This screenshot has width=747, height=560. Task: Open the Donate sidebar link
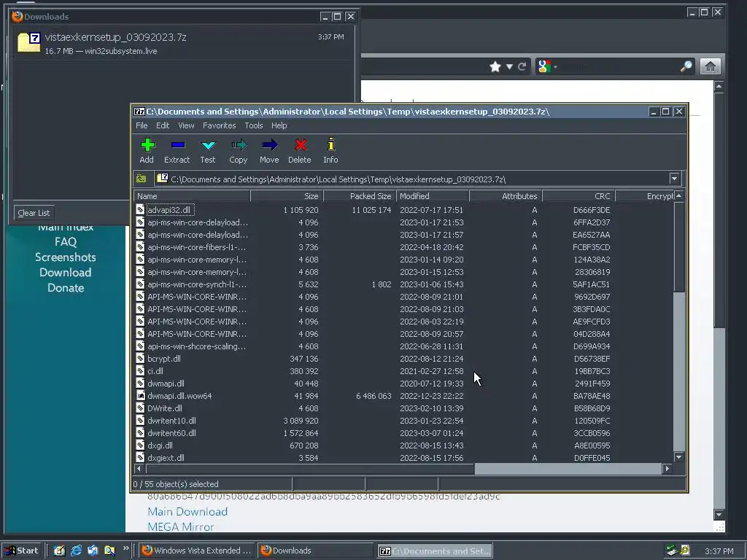point(66,287)
